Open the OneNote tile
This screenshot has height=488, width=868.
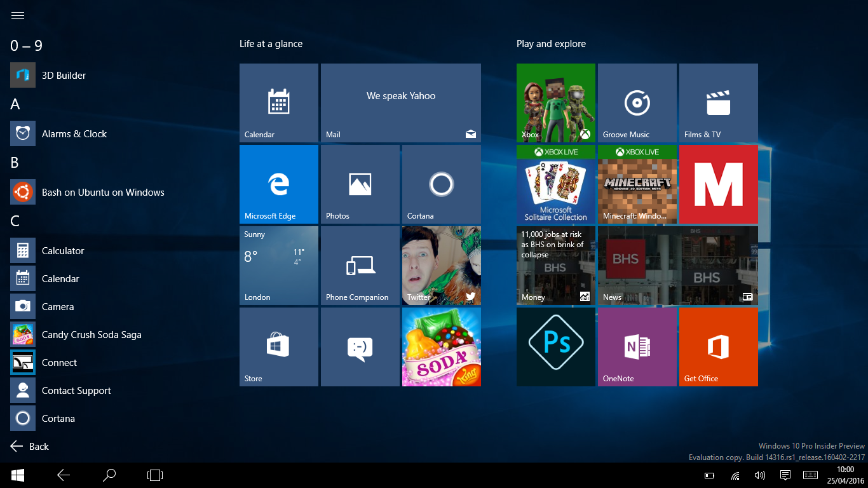637,347
